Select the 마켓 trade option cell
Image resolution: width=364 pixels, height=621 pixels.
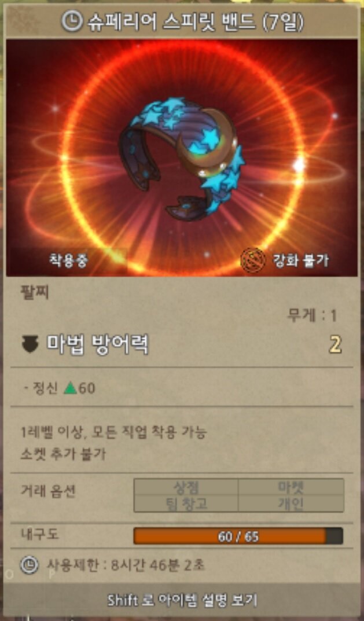pos(291,487)
